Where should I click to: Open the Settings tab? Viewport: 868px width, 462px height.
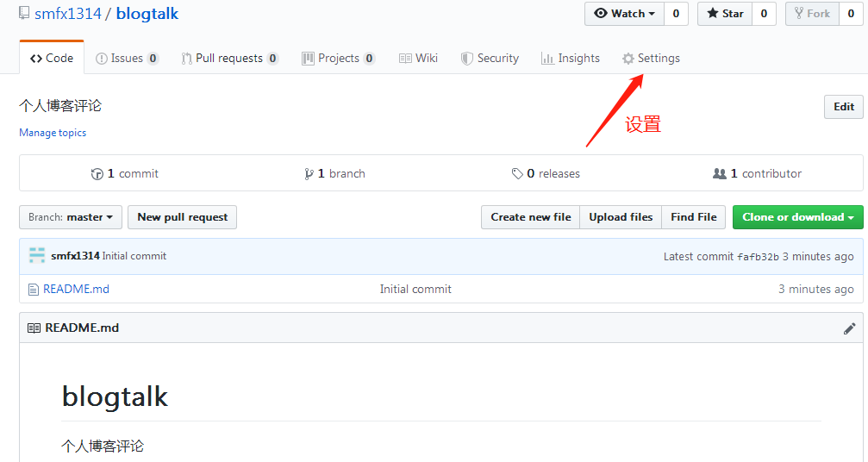pyautogui.click(x=651, y=58)
